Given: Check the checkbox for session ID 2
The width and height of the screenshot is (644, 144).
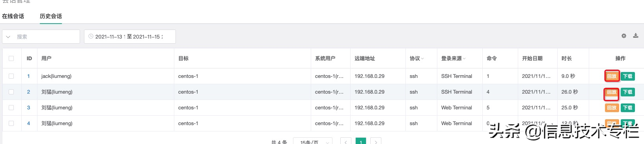Looking at the screenshot, I should coord(11,92).
